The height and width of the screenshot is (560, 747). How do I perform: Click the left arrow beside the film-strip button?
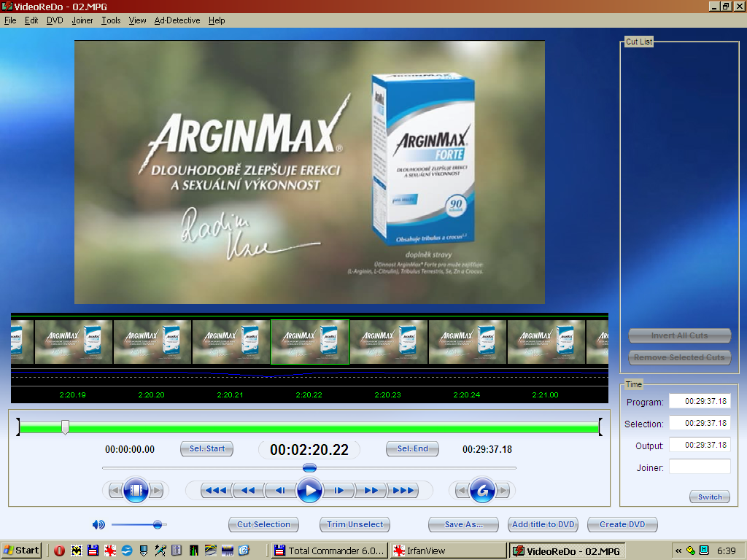[115, 490]
